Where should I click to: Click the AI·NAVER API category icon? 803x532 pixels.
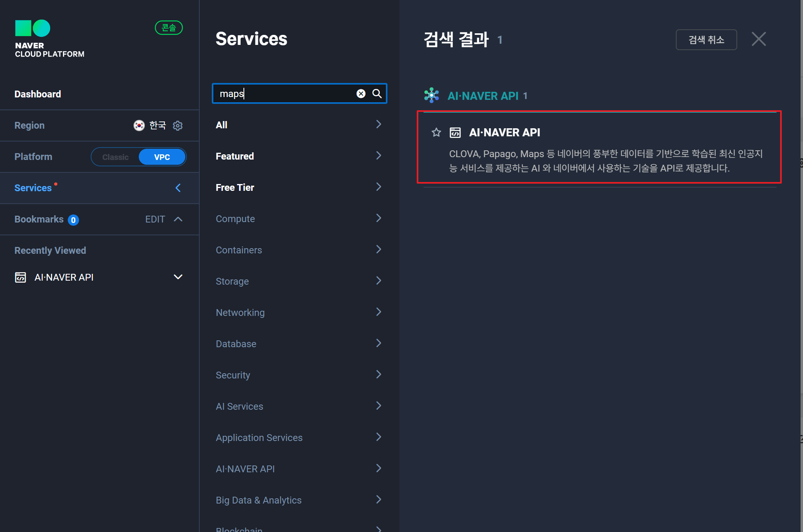432,95
